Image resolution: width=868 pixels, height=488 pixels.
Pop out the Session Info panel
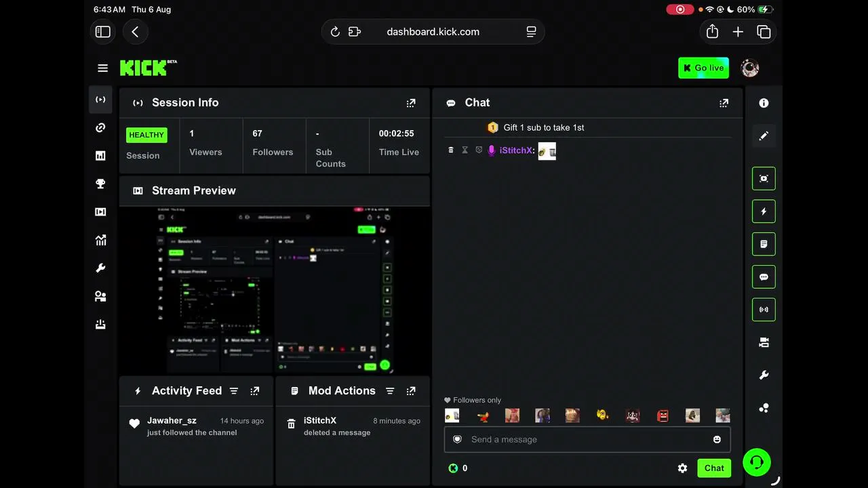click(411, 103)
